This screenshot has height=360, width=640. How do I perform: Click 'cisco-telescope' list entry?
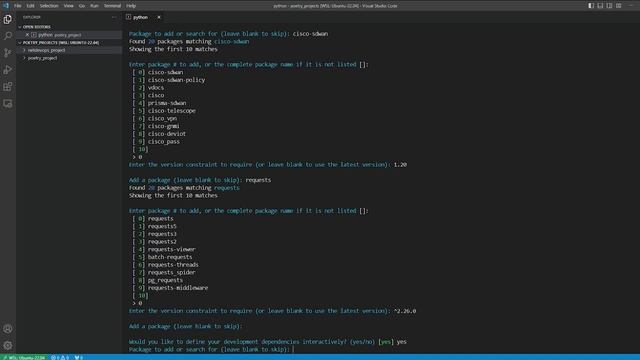[x=171, y=111]
